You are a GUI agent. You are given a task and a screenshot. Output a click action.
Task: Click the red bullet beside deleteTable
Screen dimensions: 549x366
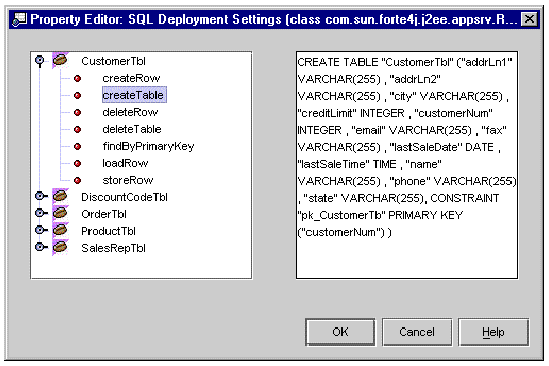(x=77, y=129)
